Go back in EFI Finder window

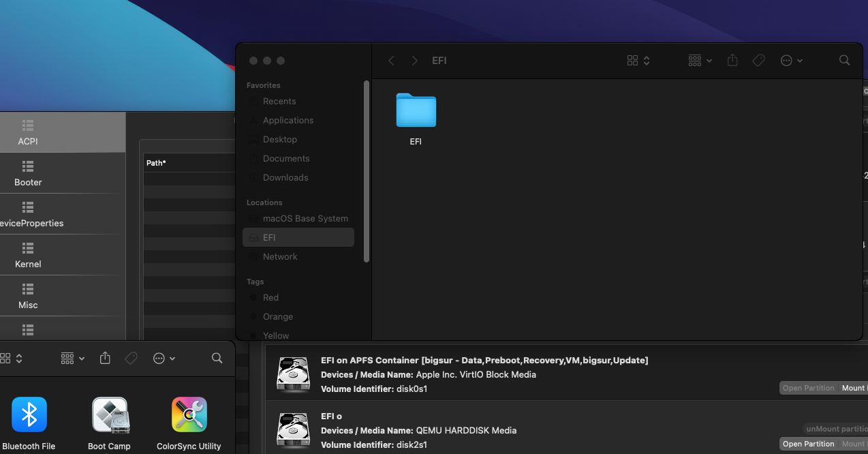coord(391,61)
